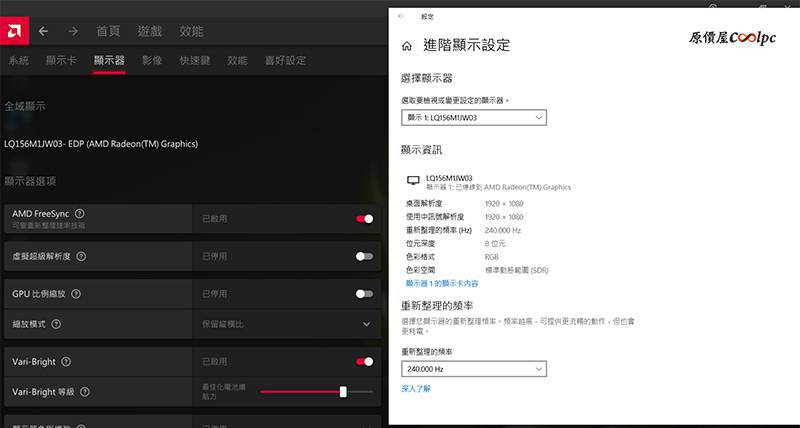Select the 顯示卡 settings sub-tab
Image resolution: width=800 pixels, height=428 pixels.
(x=61, y=60)
